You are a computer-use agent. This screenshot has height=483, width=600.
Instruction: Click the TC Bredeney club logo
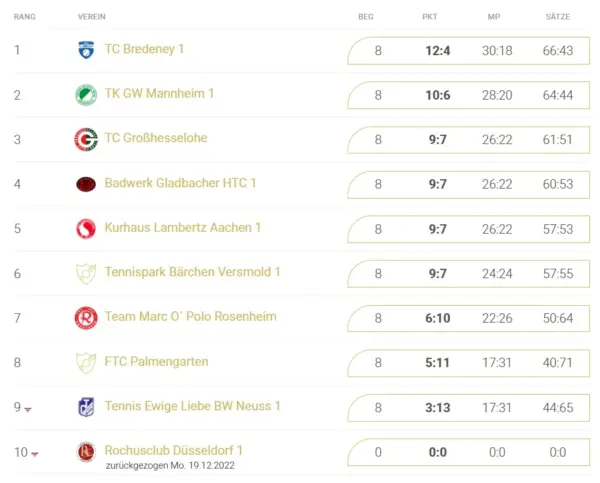click(x=86, y=50)
